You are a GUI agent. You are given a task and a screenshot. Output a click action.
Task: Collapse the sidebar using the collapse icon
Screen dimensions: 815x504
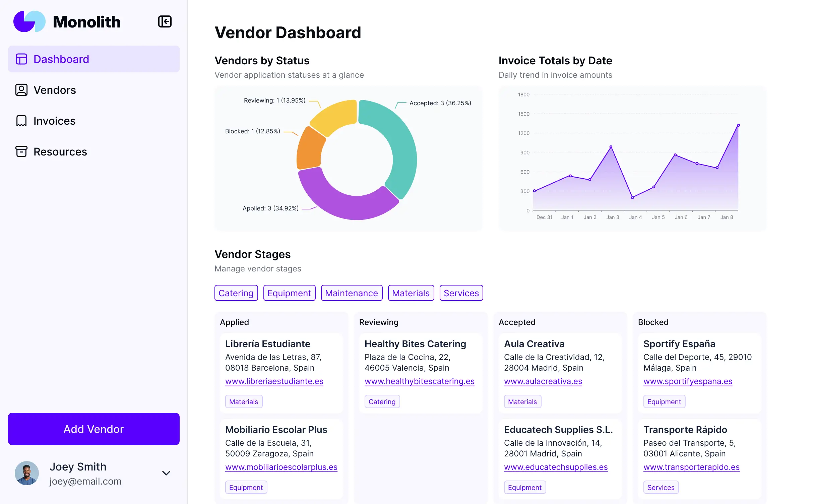165,21
